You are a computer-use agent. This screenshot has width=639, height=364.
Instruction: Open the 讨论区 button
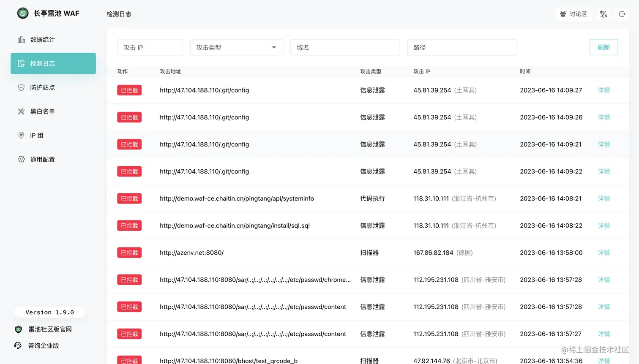573,14
